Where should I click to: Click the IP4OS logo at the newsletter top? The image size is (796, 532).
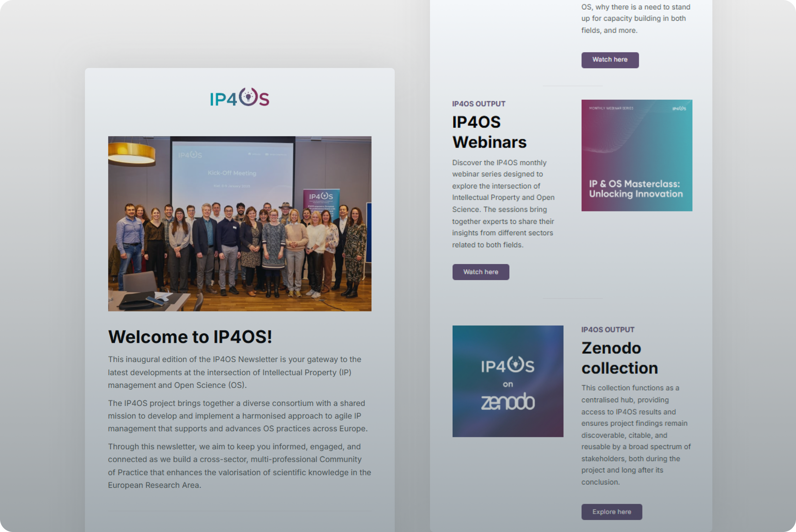(x=240, y=99)
